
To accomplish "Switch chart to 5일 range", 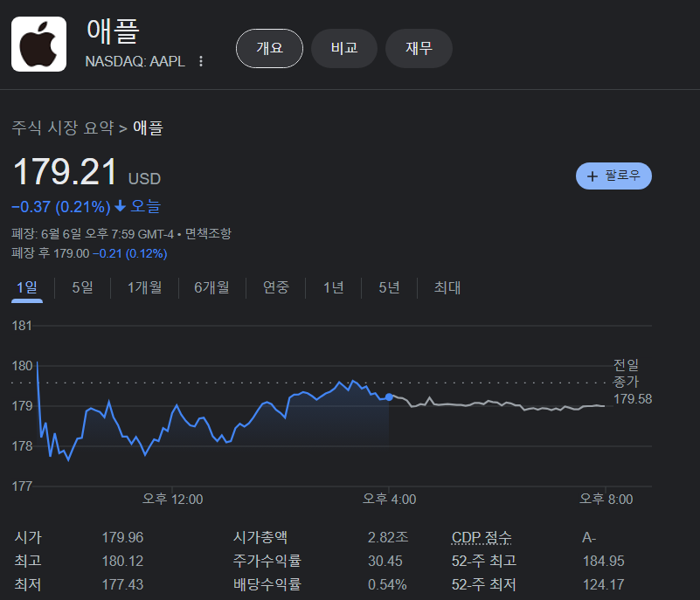I will (x=83, y=287).
